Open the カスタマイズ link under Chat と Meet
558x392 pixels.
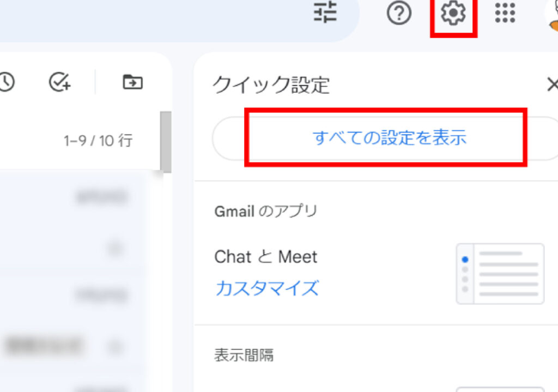(266, 288)
